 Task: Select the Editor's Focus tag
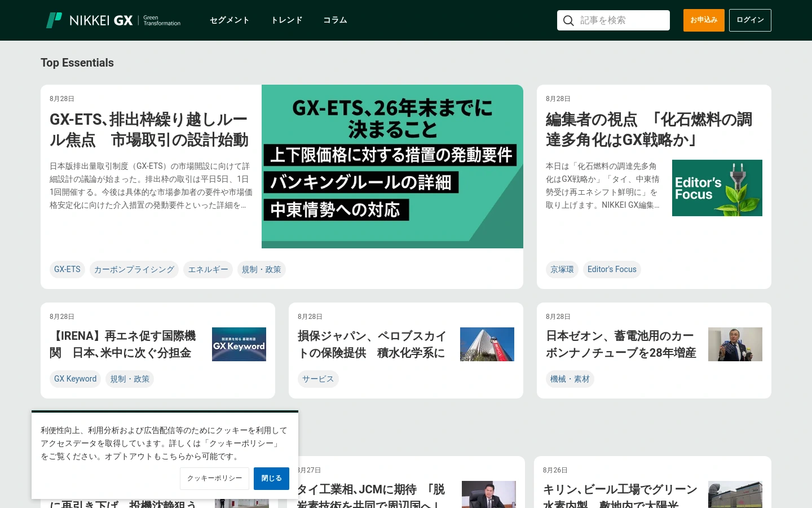612,270
